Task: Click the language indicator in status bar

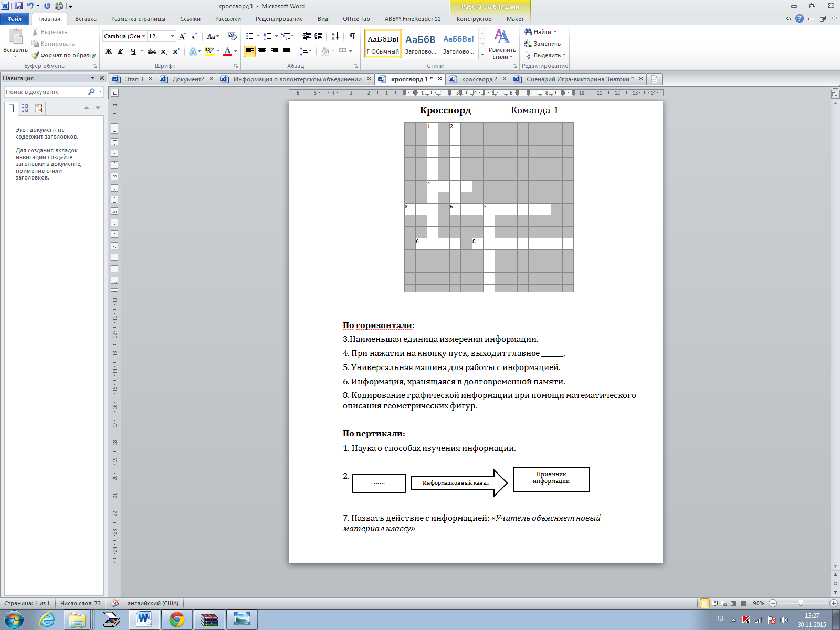Action: click(x=153, y=603)
